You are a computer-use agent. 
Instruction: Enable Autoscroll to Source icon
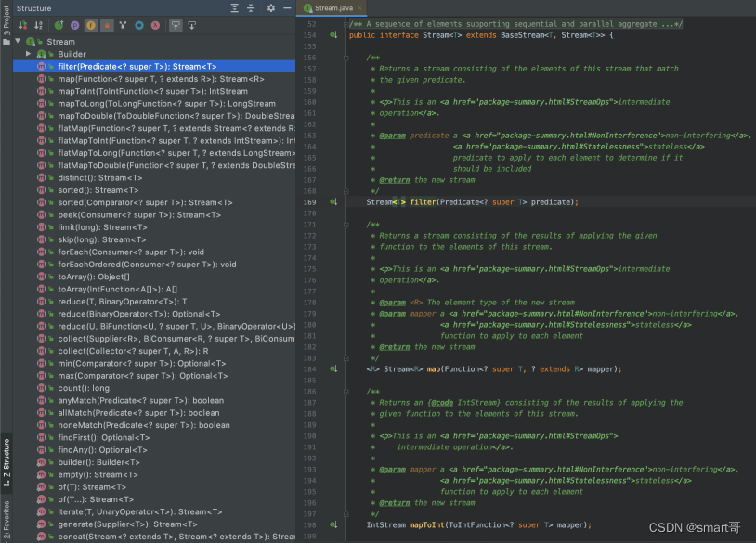[176, 26]
